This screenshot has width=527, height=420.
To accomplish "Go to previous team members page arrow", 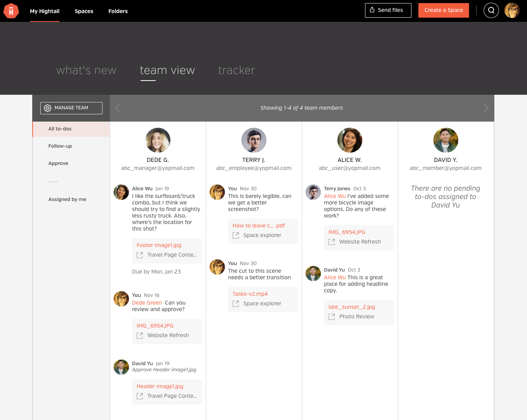I will click(x=118, y=108).
